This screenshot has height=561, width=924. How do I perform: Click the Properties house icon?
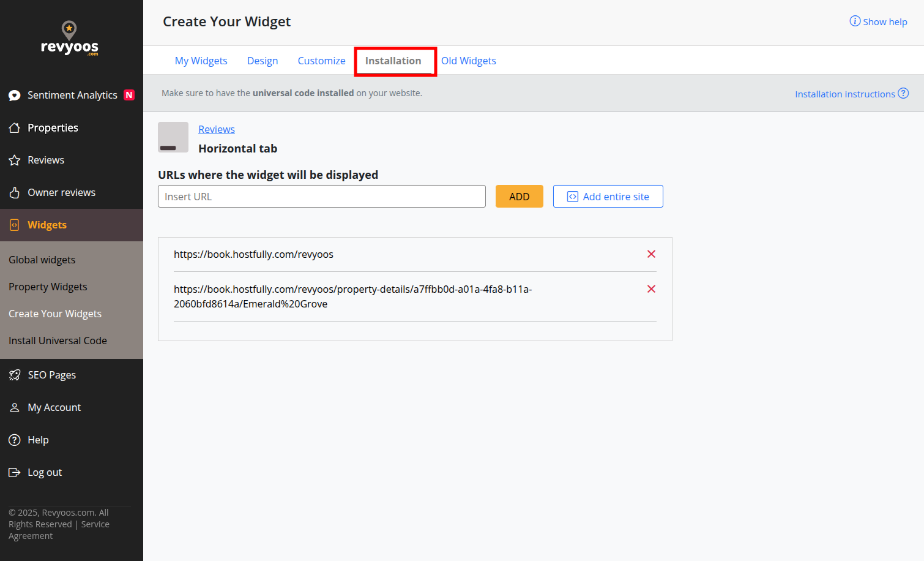(x=15, y=128)
